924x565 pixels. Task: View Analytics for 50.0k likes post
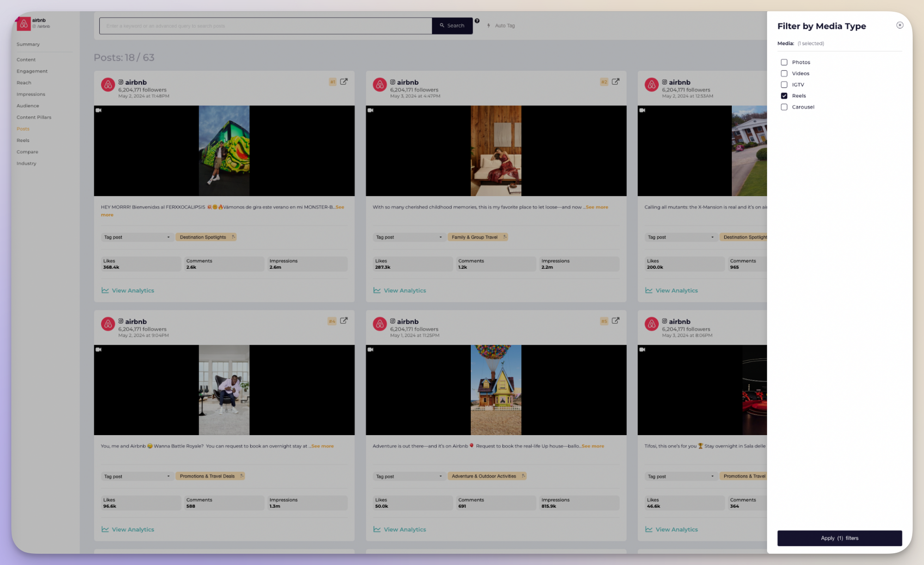click(400, 529)
